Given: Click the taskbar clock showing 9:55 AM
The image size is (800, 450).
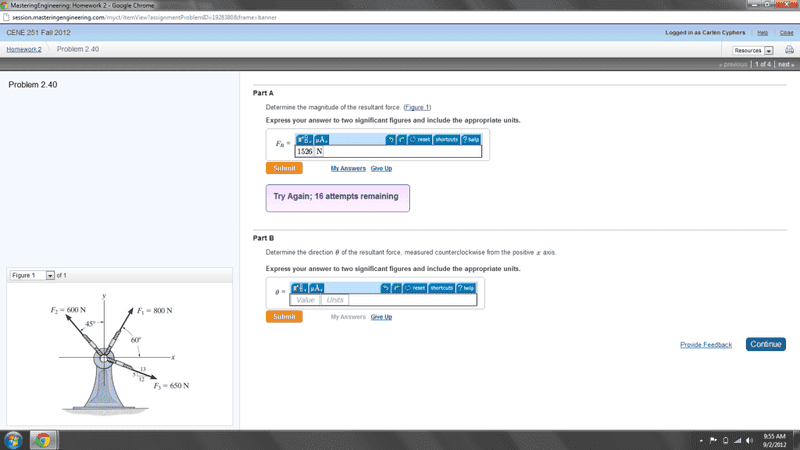Looking at the screenshot, I should (774, 440).
